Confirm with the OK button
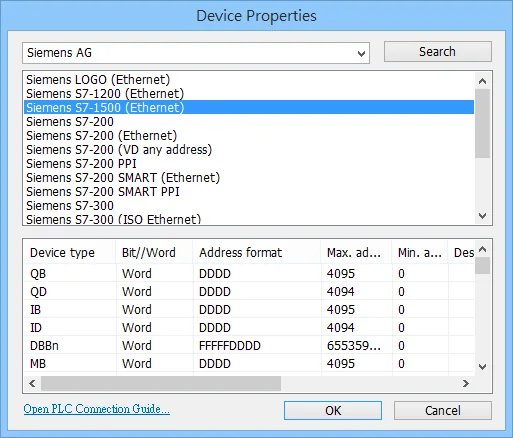This screenshot has height=438, width=513. pos(333,410)
